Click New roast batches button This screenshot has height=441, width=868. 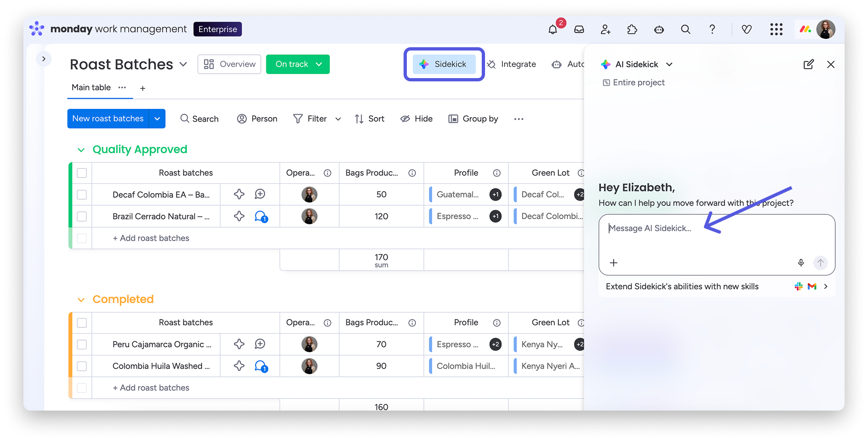pyautogui.click(x=108, y=119)
